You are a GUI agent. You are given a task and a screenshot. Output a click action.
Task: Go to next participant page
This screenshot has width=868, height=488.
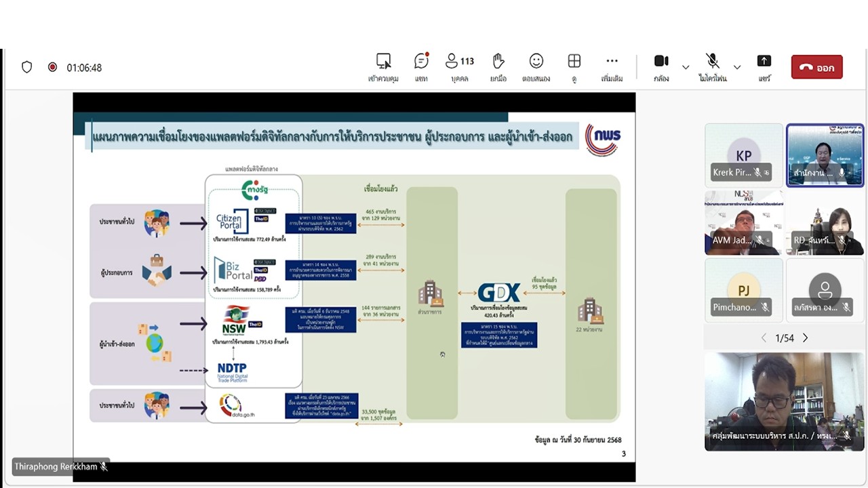click(x=806, y=338)
